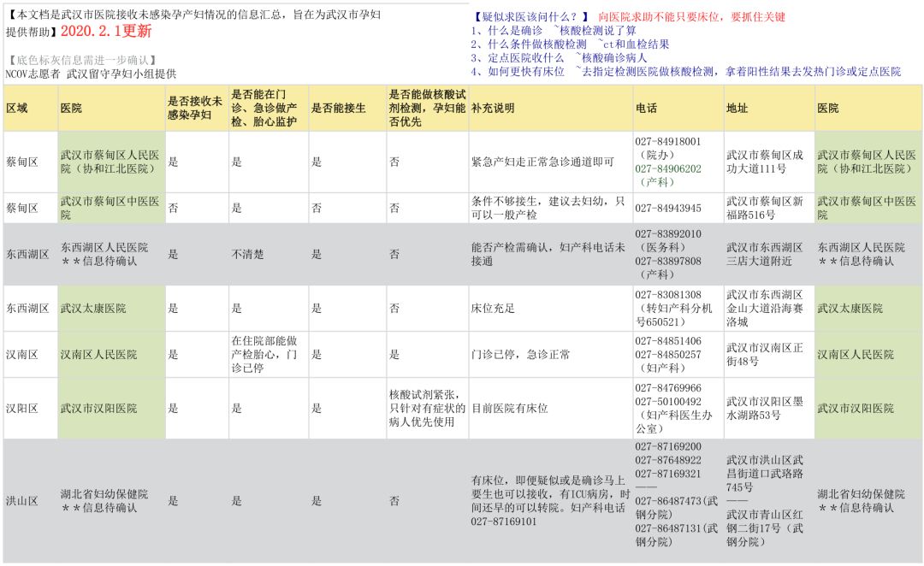Click the NCOV志愿者 武汉留守孕妇小组提供 line

tap(91, 74)
